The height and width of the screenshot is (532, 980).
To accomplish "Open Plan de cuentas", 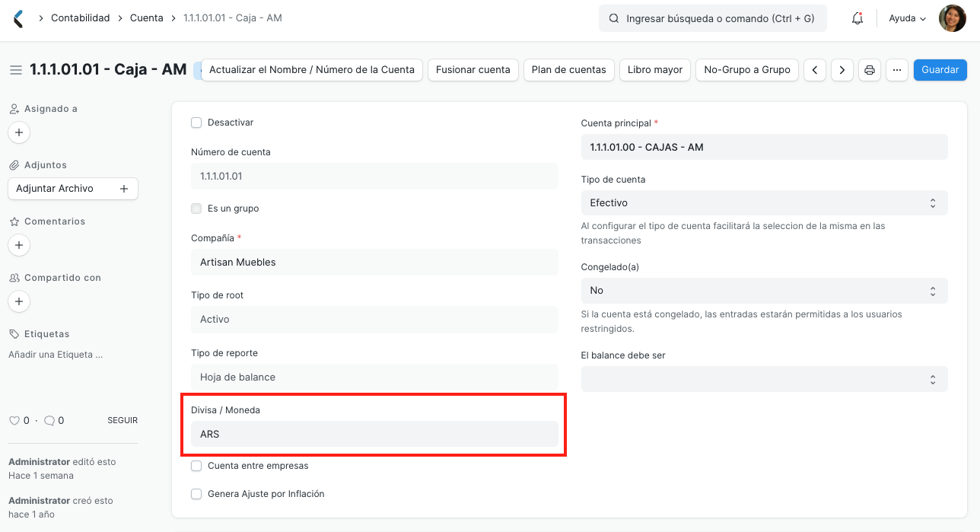I will pos(569,70).
